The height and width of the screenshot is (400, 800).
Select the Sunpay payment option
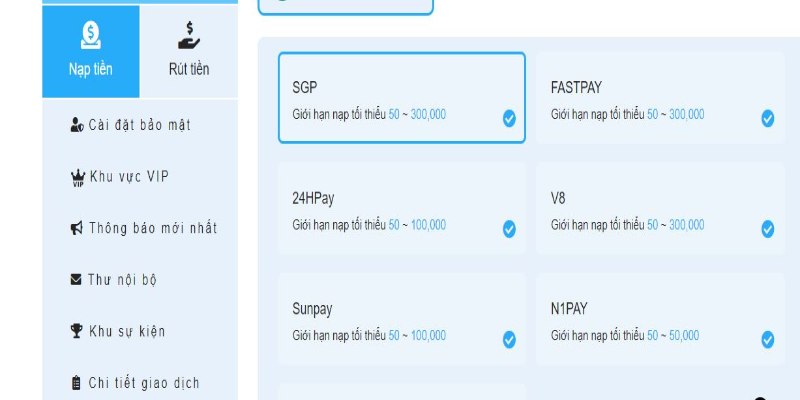point(401,319)
